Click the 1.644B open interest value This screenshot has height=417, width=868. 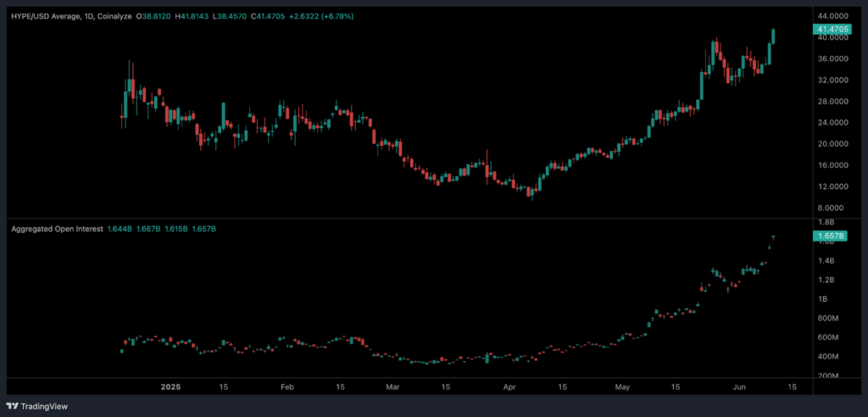click(119, 228)
